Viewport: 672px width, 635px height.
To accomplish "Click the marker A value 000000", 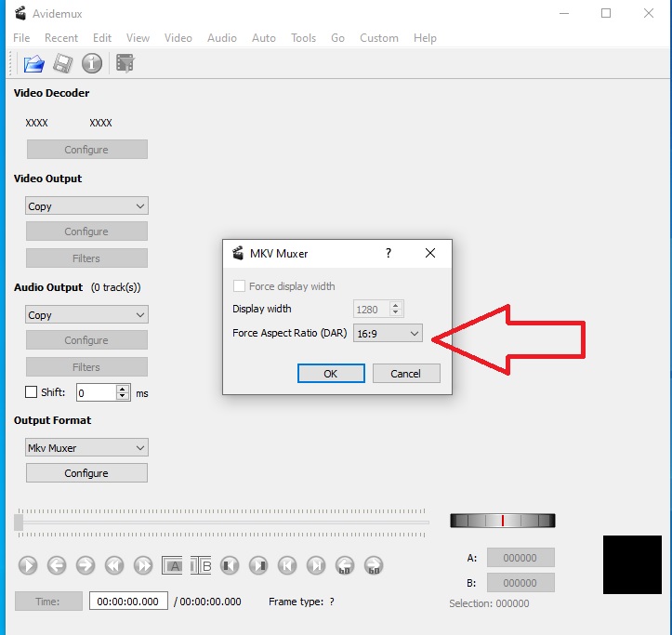I will coord(520,558).
